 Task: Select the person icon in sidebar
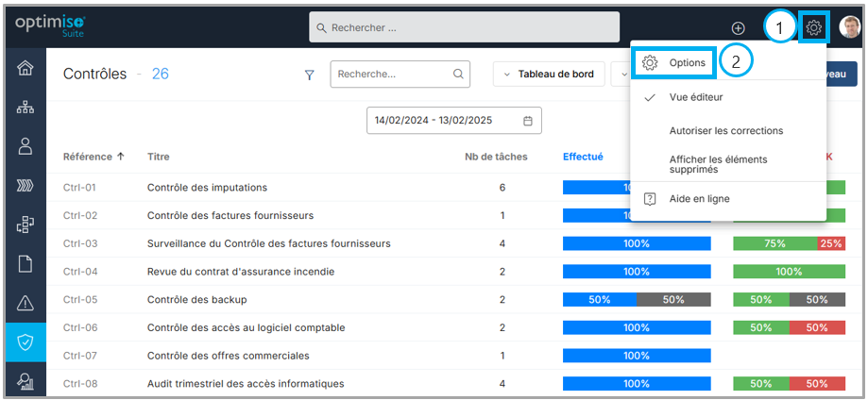point(26,146)
